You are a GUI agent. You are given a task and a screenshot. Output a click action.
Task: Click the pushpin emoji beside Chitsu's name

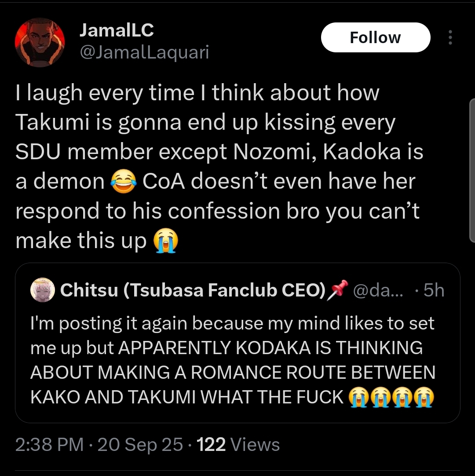point(337,289)
